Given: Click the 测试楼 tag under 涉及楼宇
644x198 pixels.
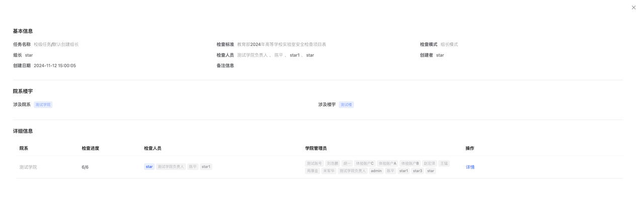Looking at the screenshot, I should click(346, 105).
